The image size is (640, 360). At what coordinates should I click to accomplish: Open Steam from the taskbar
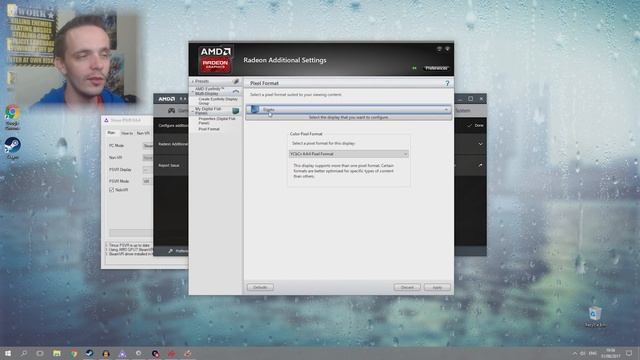(x=89, y=353)
